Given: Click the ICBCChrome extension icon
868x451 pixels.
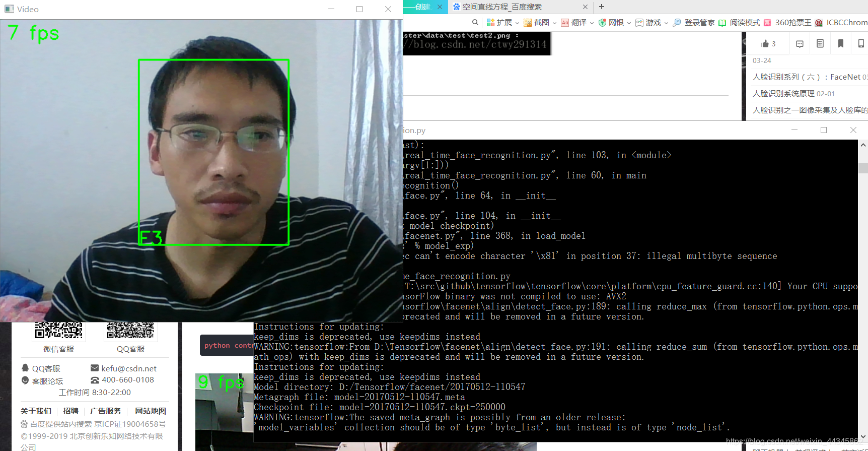Looking at the screenshot, I should coord(819,23).
